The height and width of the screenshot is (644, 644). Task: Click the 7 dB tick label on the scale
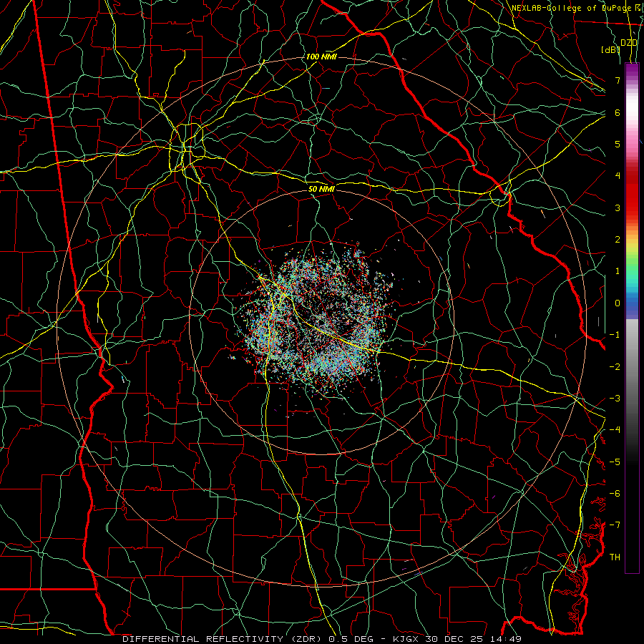[618, 80]
